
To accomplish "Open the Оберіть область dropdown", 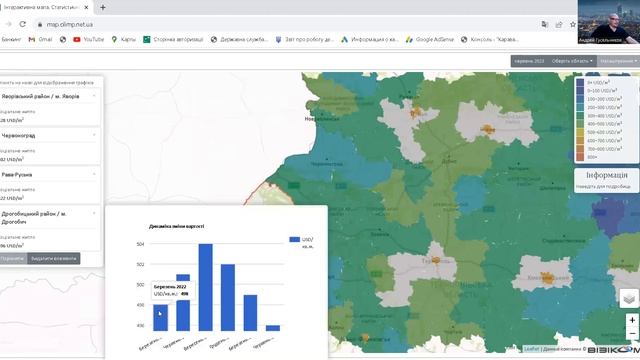I will 572,61.
